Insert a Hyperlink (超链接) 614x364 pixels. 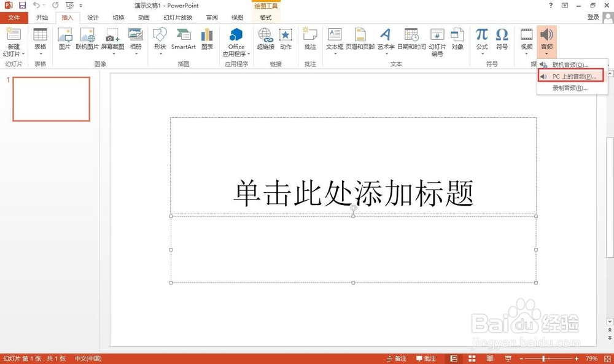(x=265, y=39)
